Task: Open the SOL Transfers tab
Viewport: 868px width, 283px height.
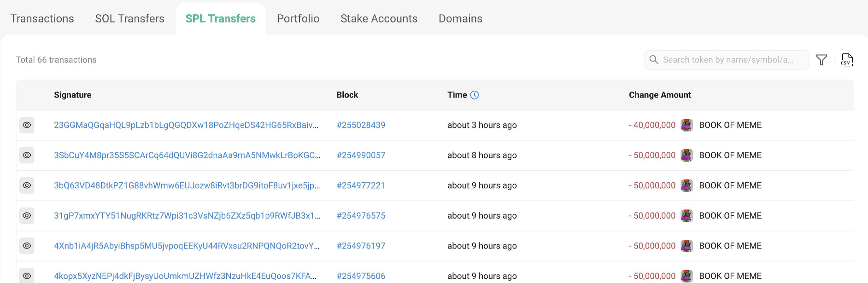Action: [129, 19]
